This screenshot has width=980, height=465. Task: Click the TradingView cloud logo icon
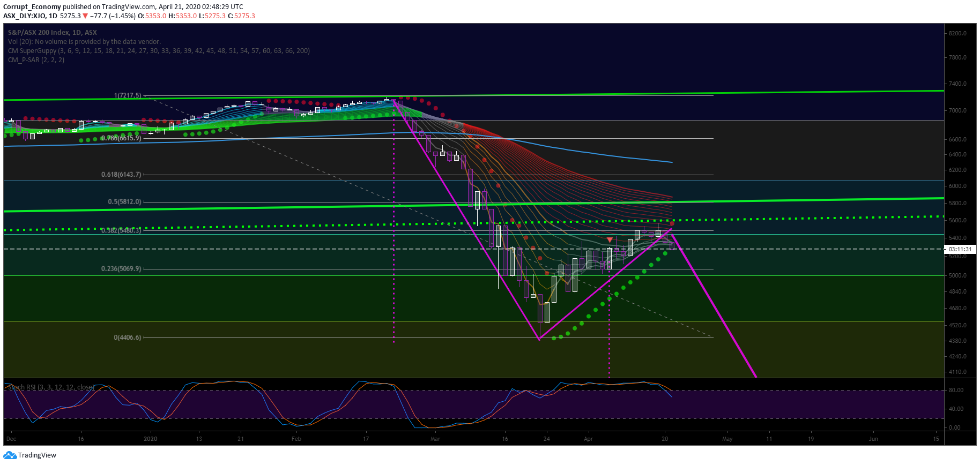tap(10, 455)
